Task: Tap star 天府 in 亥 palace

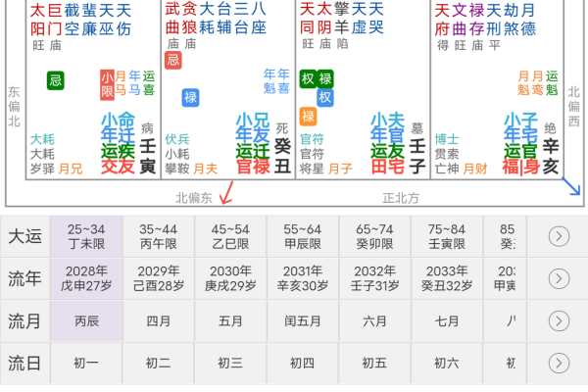Action: [x=443, y=20]
